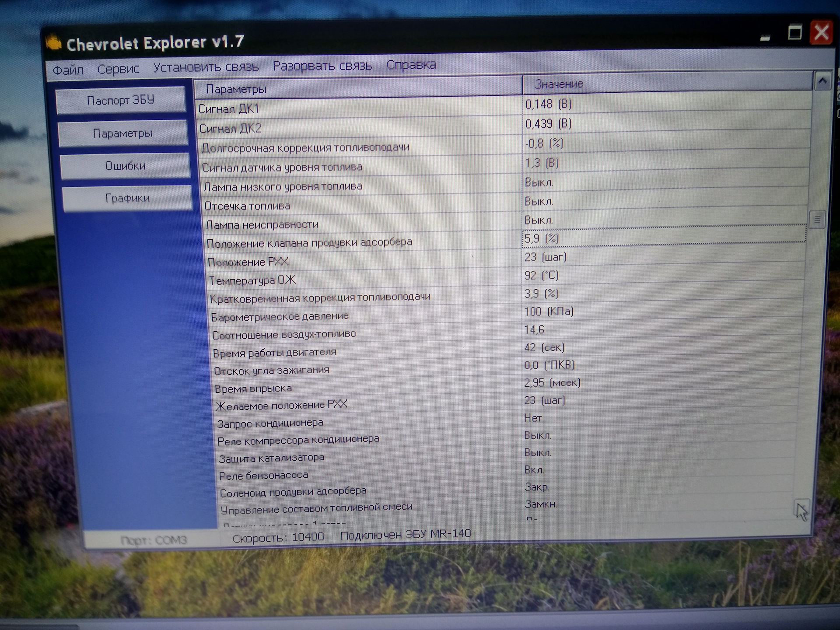The width and height of the screenshot is (840, 630).
Task: Click the value Замкн.
Action: tap(541, 504)
